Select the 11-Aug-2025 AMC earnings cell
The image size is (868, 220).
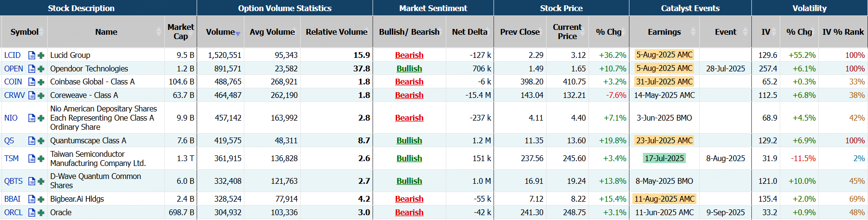(664, 199)
